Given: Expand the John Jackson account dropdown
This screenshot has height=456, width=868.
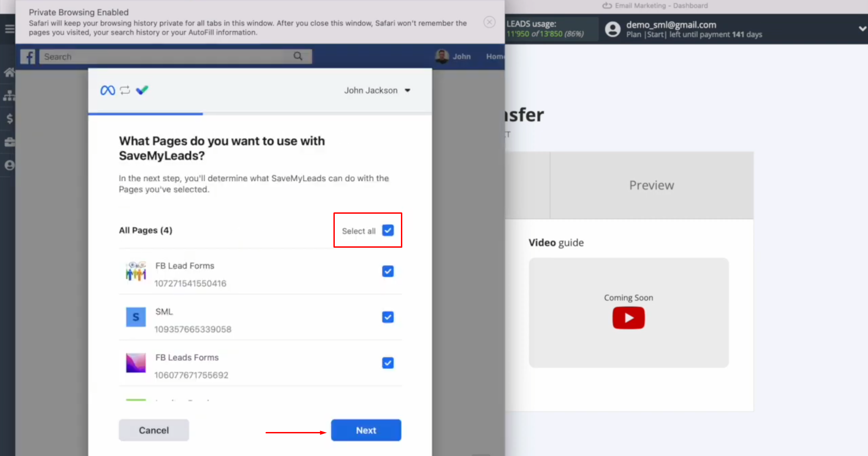Looking at the screenshot, I should [377, 91].
